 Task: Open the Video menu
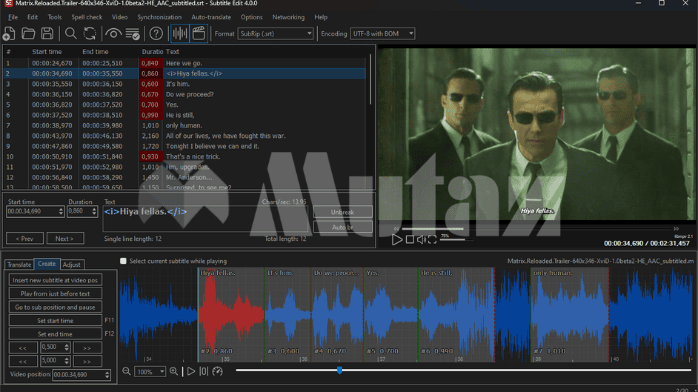[119, 17]
